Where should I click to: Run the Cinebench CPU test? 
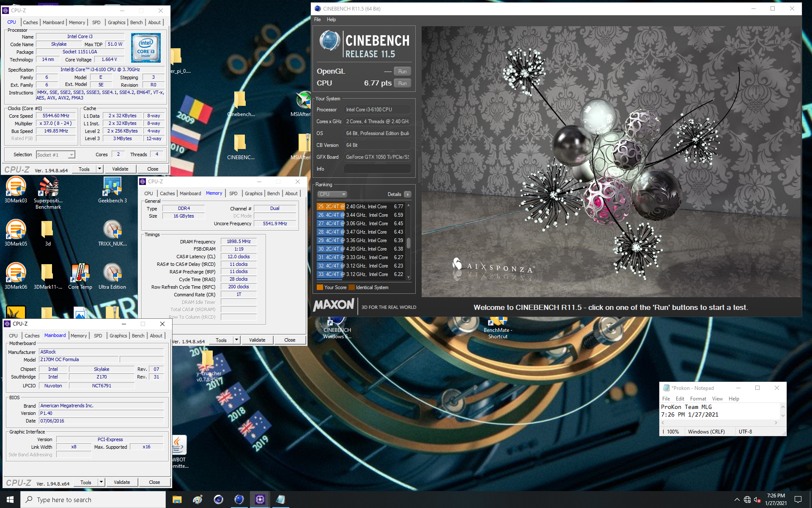402,83
